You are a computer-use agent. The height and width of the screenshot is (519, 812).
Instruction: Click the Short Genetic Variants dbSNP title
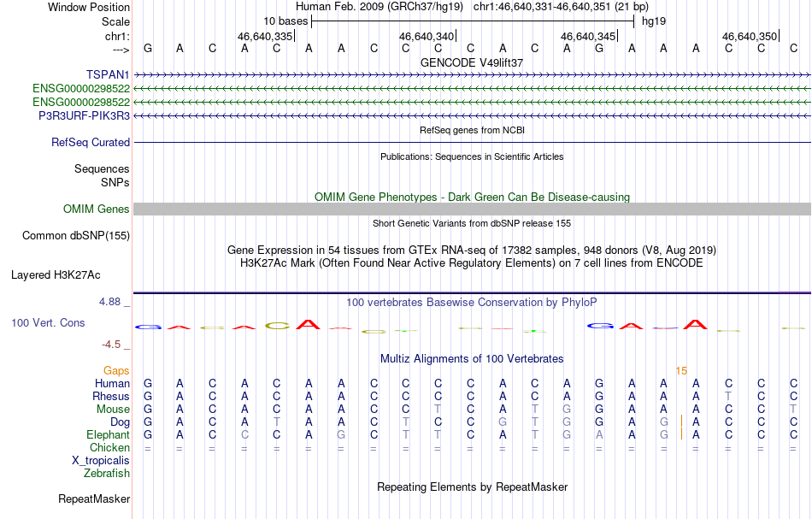point(472,223)
